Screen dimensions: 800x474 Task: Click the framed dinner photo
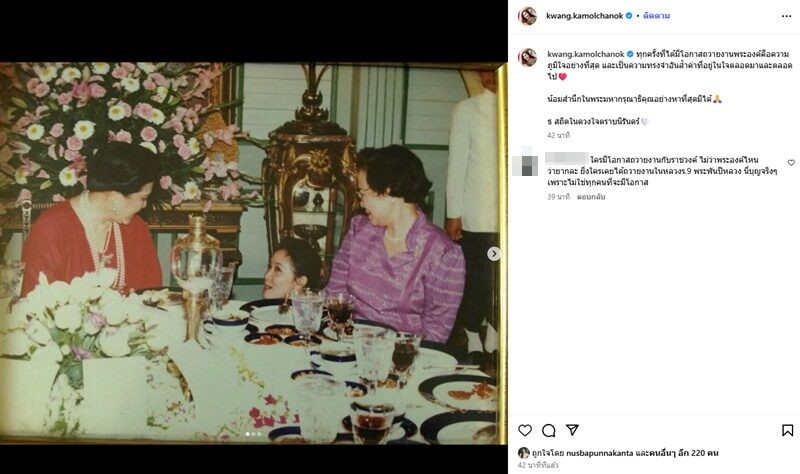(254, 253)
